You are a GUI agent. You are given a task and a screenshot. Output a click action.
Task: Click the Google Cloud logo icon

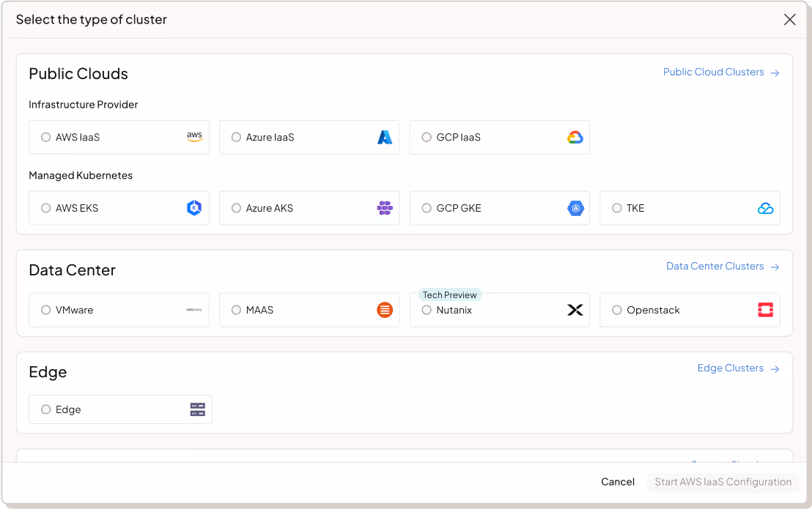[x=575, y=137]
